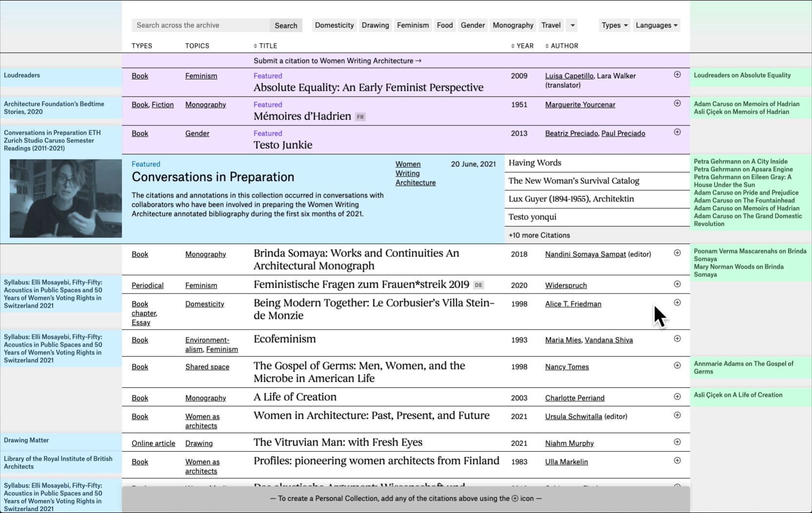Open Submit a citation link

(x=337, y=61)
